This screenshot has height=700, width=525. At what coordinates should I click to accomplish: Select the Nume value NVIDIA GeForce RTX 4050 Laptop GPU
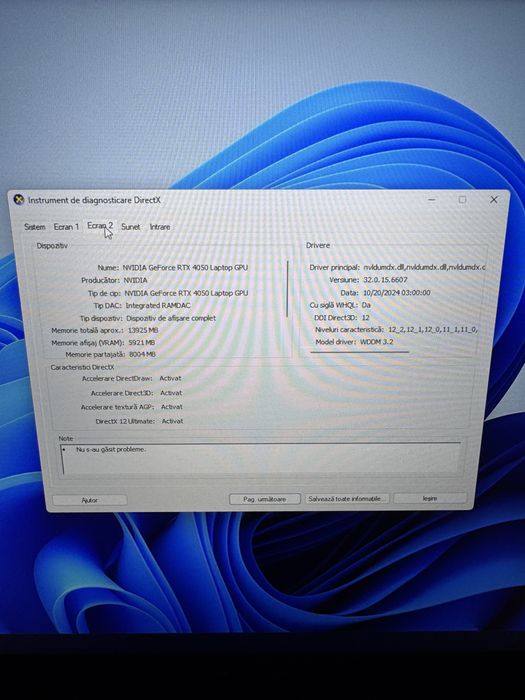click(185, 267)
